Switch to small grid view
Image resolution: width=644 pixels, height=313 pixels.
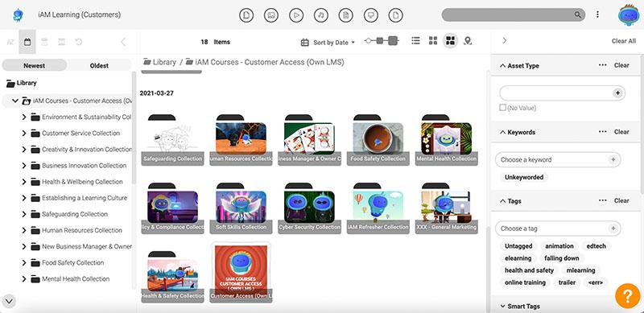tap(433, 41)
